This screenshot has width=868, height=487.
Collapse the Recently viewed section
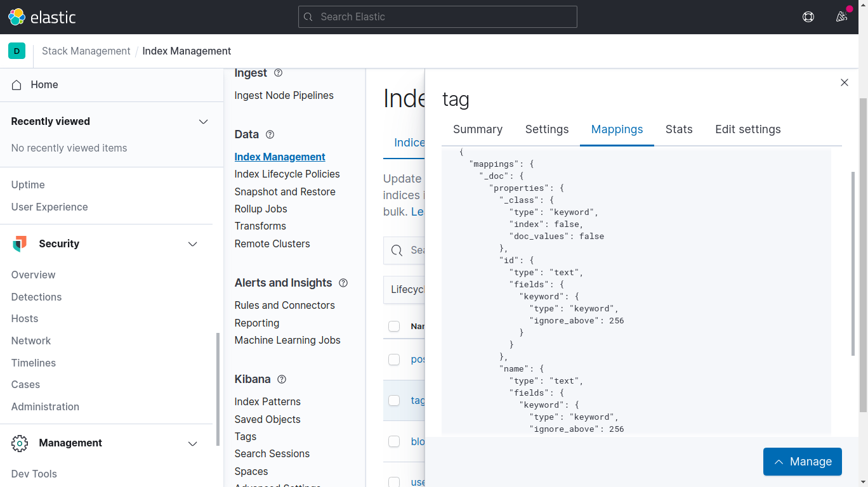click(x=203, y=122)
